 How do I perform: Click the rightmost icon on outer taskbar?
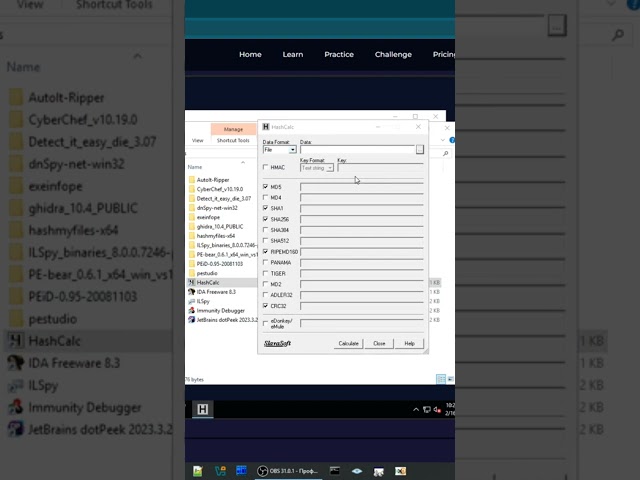pos(400,471)
